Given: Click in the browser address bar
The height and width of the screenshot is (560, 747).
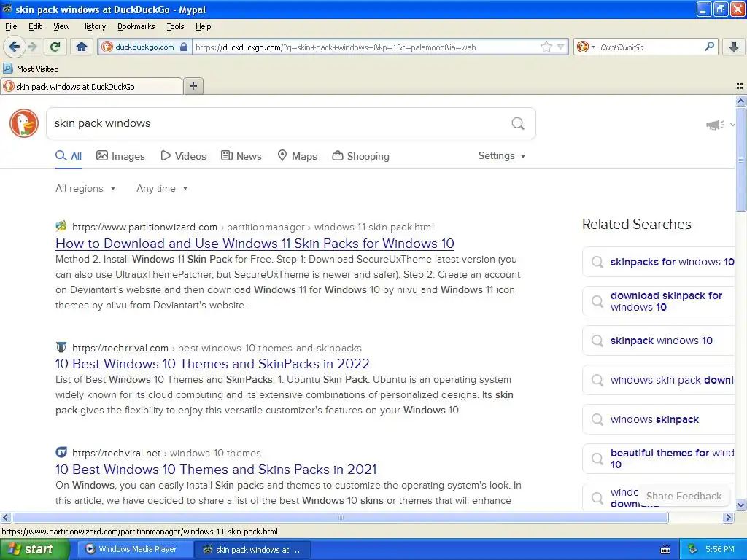Looking at the screenshot, I should pos(366,47).
